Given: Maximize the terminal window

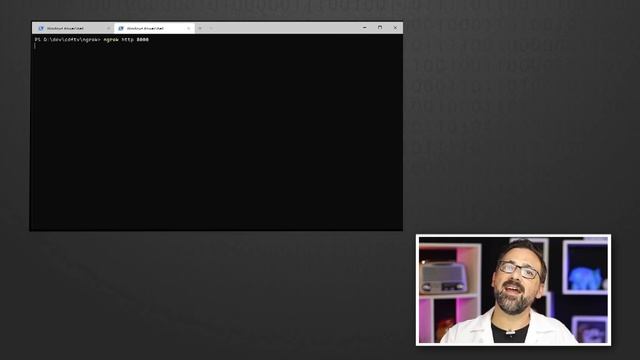Looking at the screenshot, I should click(380, 28).
